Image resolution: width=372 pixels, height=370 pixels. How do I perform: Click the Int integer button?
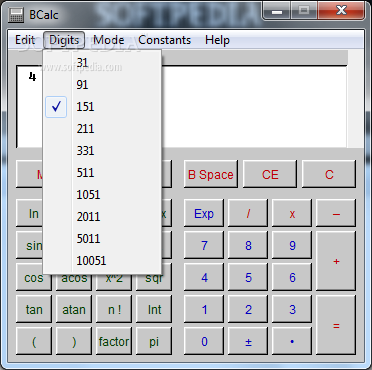click(154, 309)
